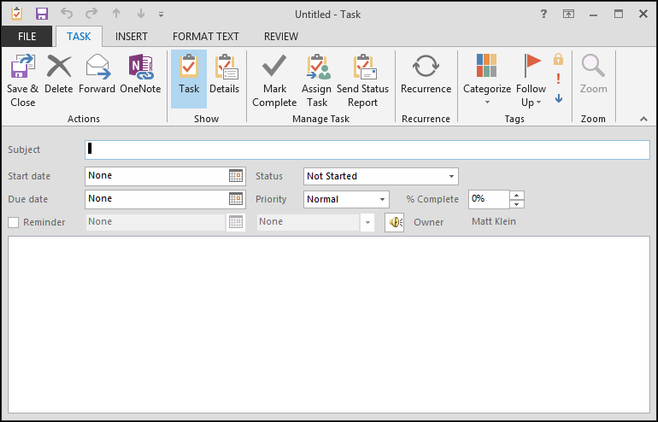Maximize the task window
The height and width of the screenshot is (422, 658).
(x=618, y=14)
